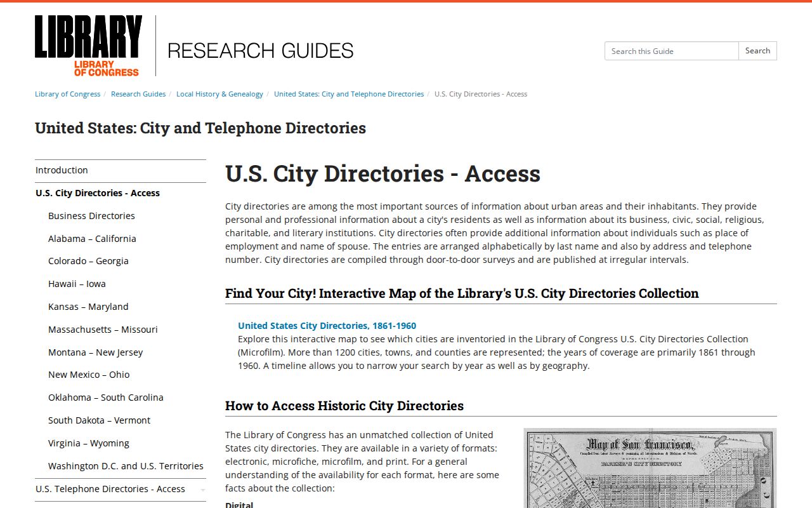This screenshot has width=812, height=508.
Task: Click How to Access Historic City Directories heading
Action: tap(344, 406)
